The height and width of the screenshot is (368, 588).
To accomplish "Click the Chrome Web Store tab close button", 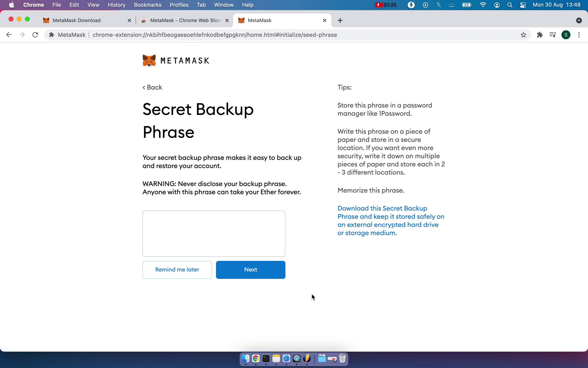I will pos(227,20).
